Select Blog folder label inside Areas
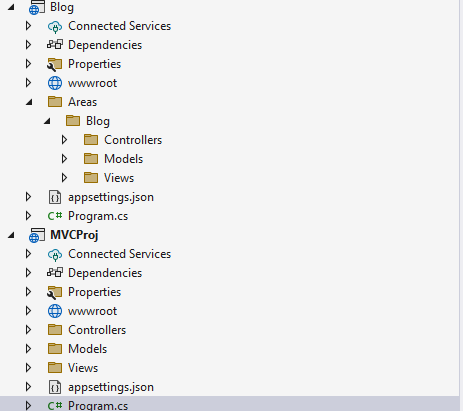The width and height of the screenshot is (463, 411). pyautogui.click(x=98, y=121)
